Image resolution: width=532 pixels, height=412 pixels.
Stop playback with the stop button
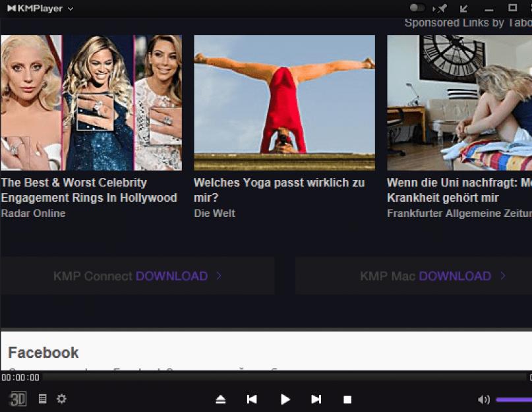[347, 399]
